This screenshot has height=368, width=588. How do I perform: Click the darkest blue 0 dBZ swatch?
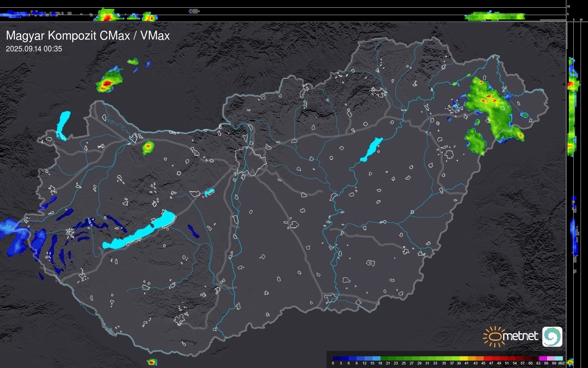[x=337, y=358]
